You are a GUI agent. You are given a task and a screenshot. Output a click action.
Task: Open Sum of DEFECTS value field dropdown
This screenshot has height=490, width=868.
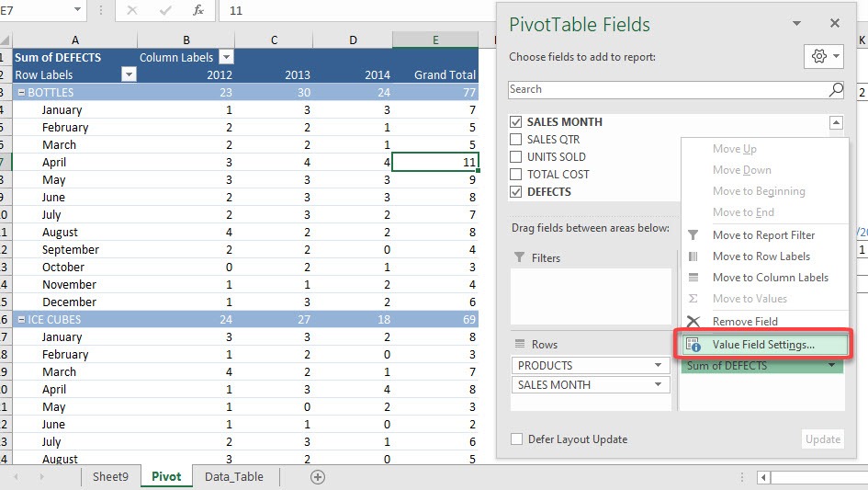click(831, 365)
